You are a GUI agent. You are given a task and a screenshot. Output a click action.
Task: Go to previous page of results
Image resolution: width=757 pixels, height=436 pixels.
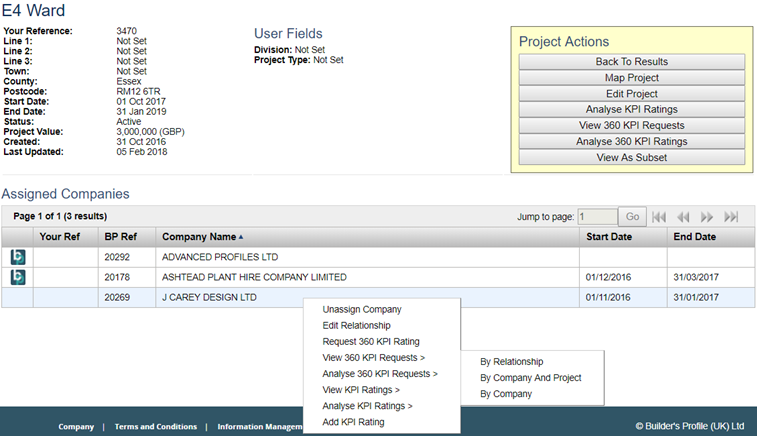pyautogui.click(x=683, y=217)
